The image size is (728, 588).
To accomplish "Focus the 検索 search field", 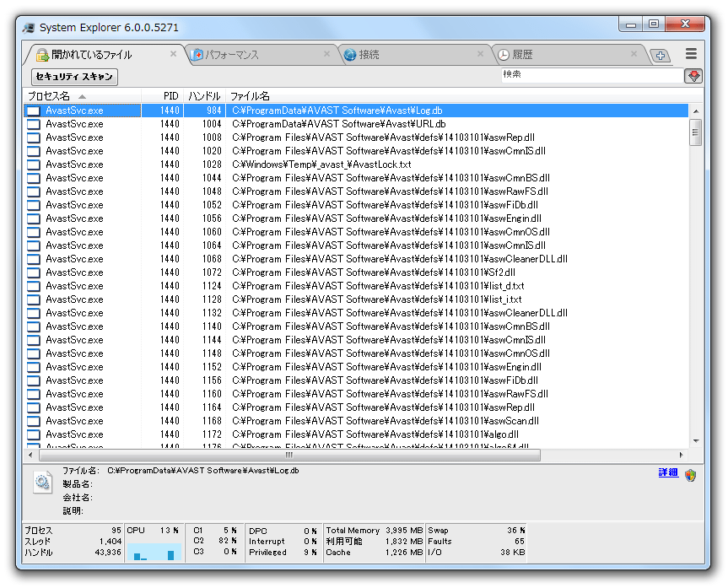I will [x=591, y=75].
